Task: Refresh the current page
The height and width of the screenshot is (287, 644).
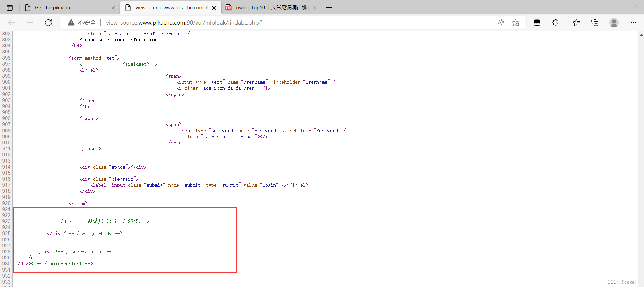Action: 48,23
